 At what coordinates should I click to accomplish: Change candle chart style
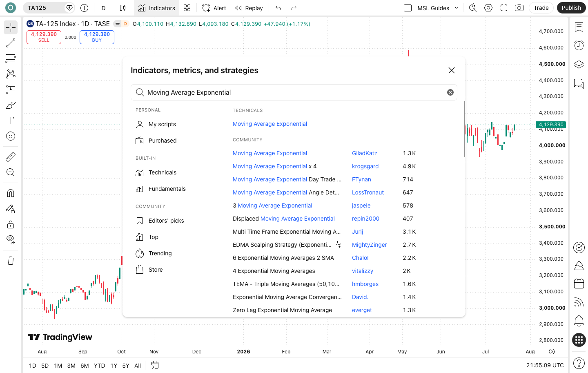(122, 8)
